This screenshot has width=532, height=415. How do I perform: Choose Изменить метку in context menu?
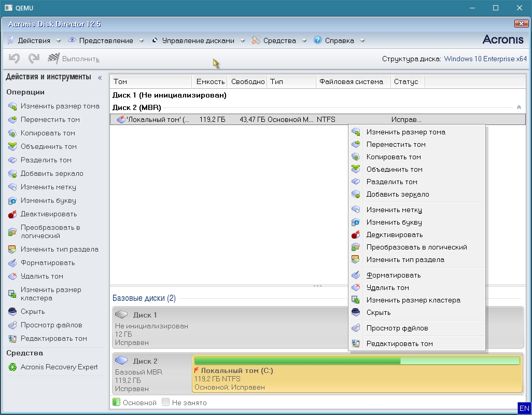417,210
